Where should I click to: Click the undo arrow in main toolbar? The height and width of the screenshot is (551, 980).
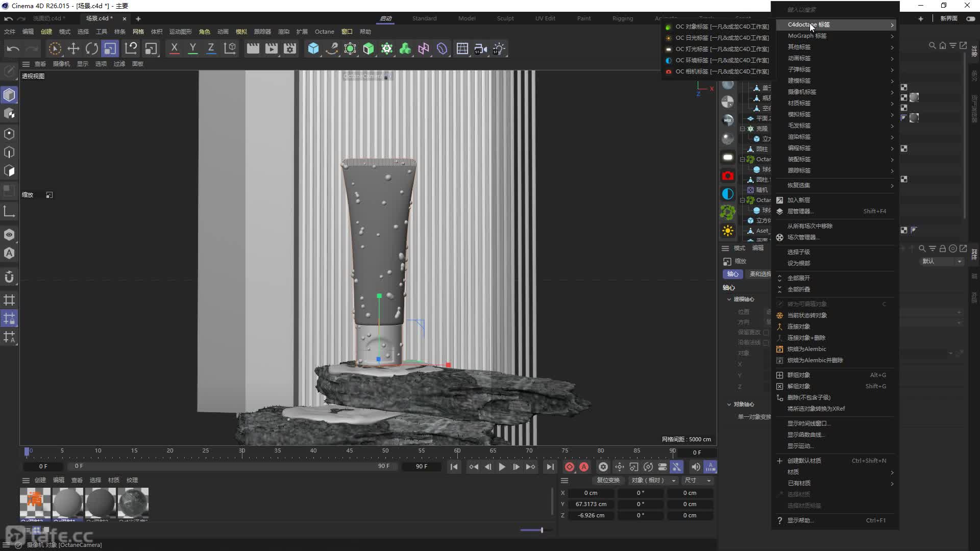[x=13, y=48]
